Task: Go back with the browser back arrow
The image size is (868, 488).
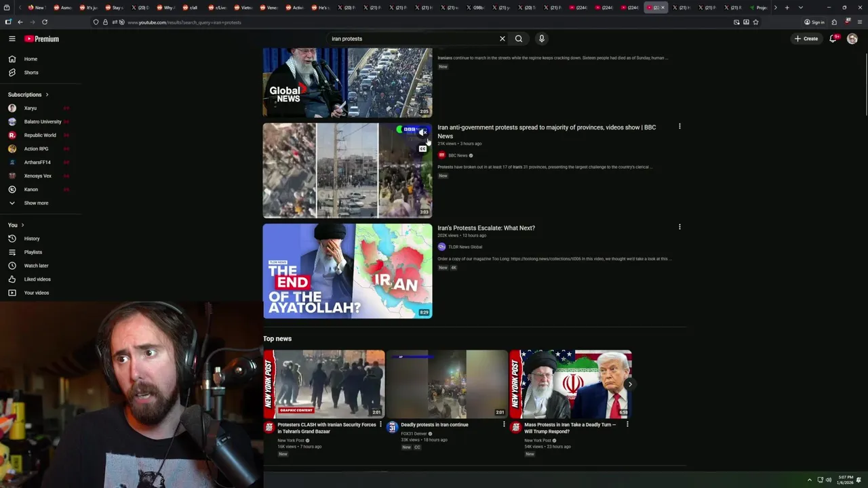Action: 20,22
